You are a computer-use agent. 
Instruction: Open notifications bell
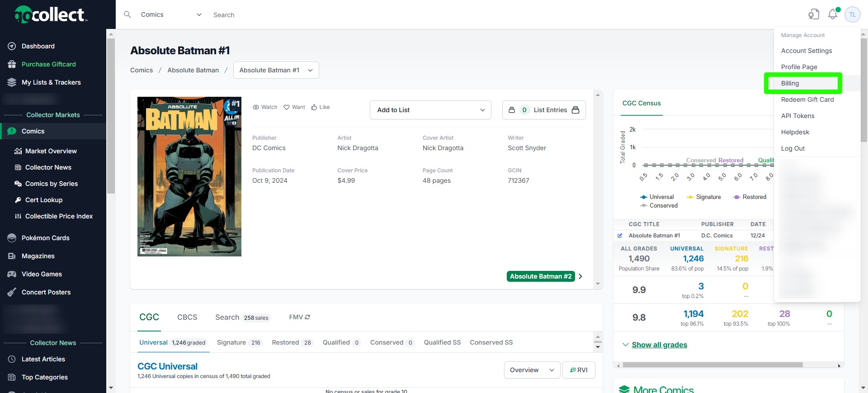click(x=833, y=14)
